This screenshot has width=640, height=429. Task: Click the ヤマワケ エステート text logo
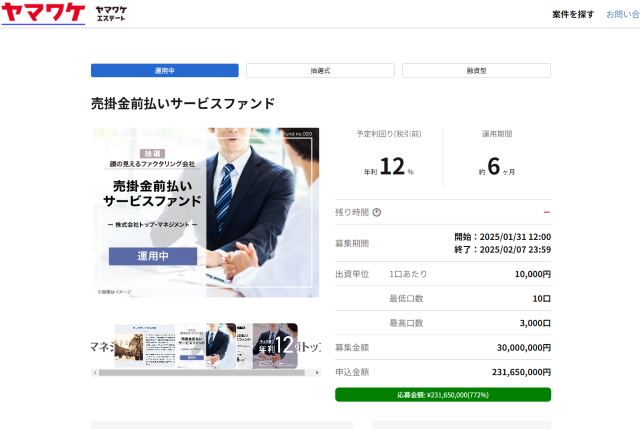tap(112, 14)
